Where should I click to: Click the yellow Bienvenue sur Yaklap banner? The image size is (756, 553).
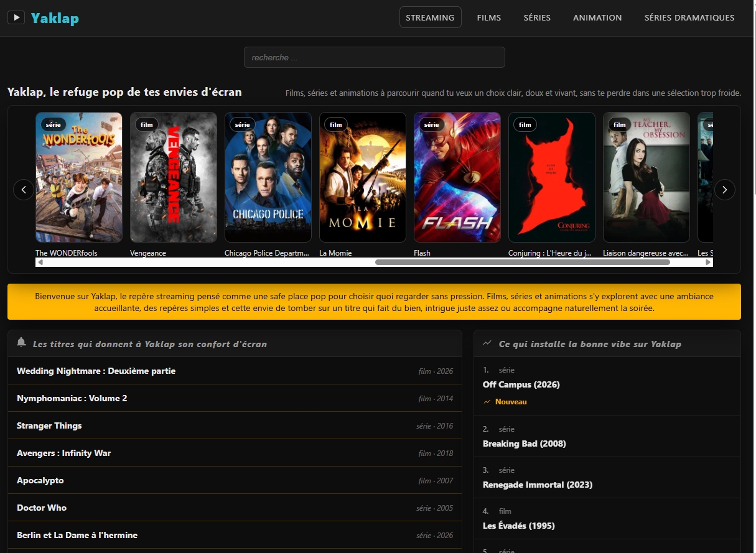click(374, 302)
